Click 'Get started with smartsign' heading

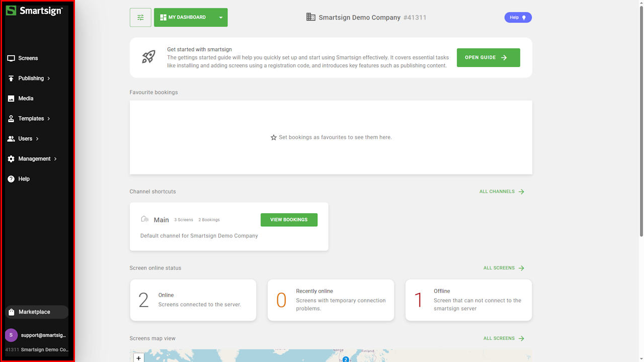[199, 49]
